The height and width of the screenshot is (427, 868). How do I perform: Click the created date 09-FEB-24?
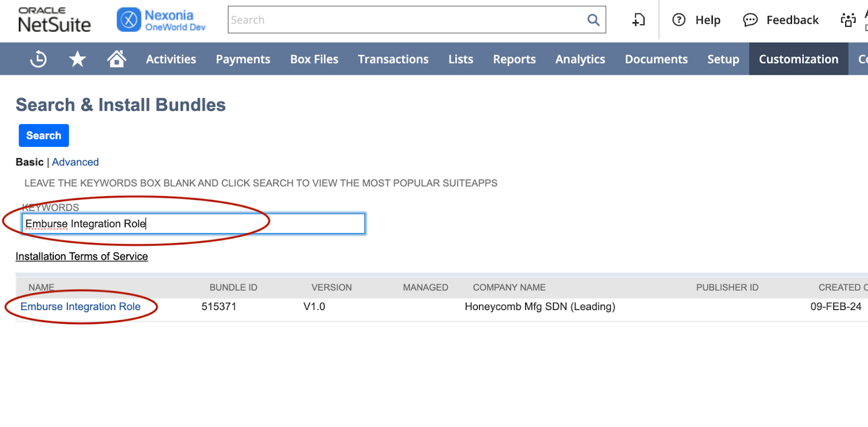(x=836, y=307)
